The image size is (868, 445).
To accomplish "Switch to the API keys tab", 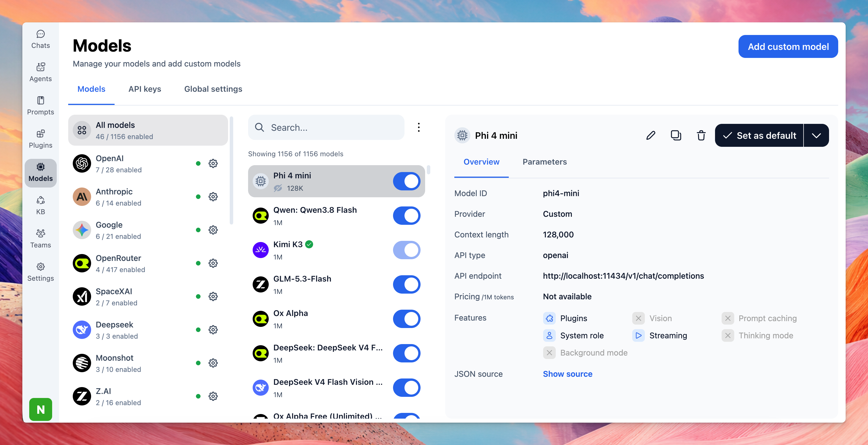I will point(145,89).
